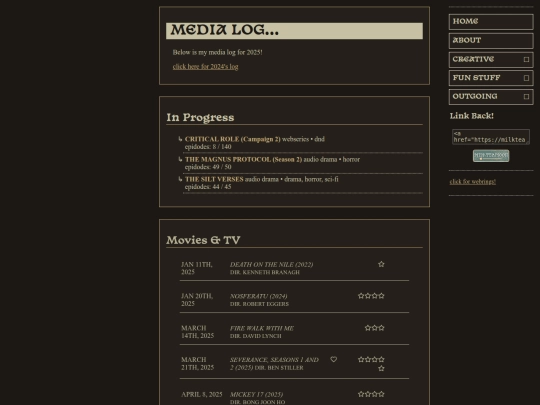Click the 'Jan 11th, 2025' date cell

[197, 268]
